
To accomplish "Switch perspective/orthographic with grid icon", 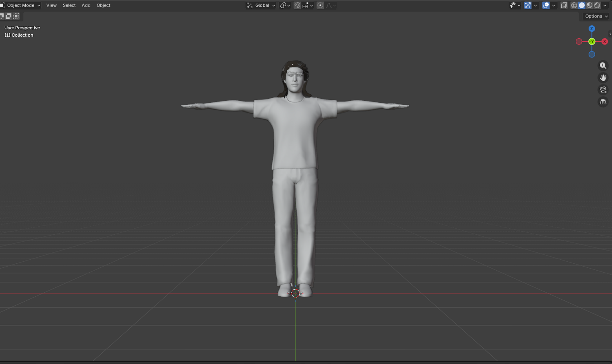I will 603,102.
